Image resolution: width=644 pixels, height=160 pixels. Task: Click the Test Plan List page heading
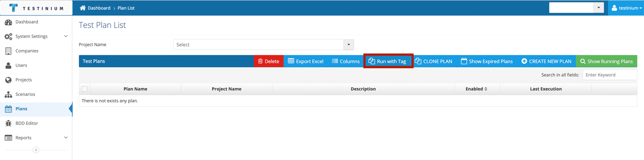click(102, 25)
